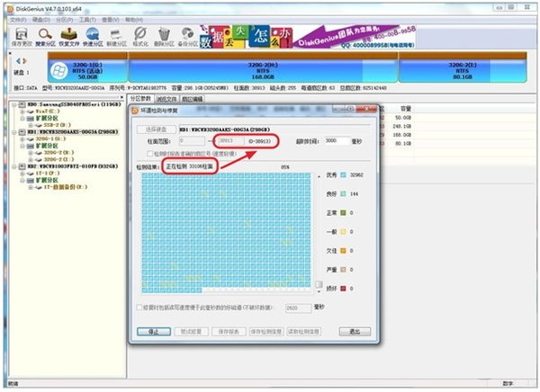The width and height of the screenshot is (540, 392).
Task: Click the 停止 stop button
Action: [x=154, y=332]
